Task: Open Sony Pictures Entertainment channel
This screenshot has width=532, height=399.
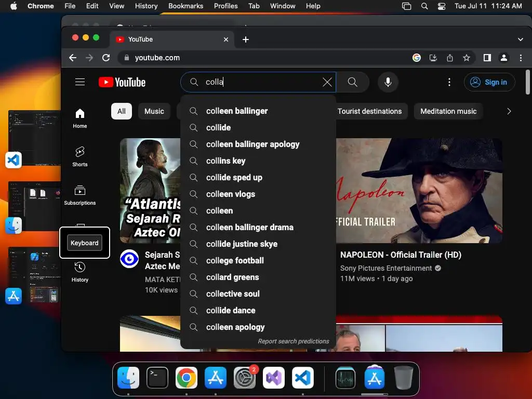Action: 386,268
